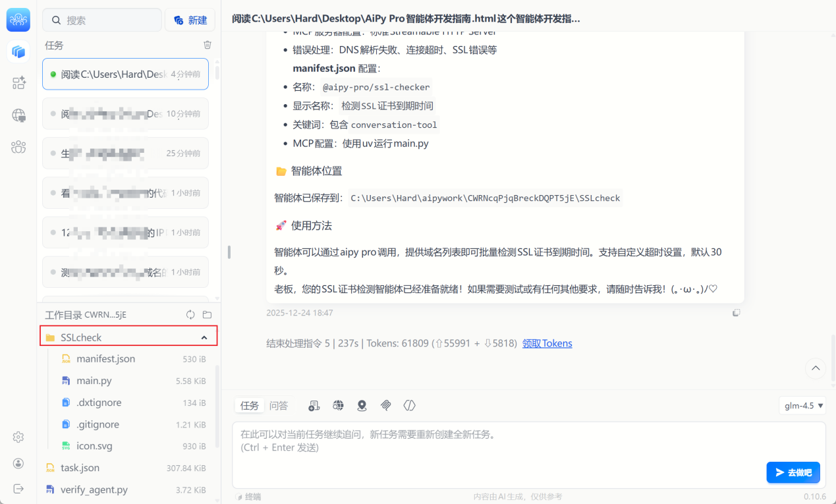Collapse the SSLcheck folder chevron
The image size is (836, 504).
pos(204,337)
